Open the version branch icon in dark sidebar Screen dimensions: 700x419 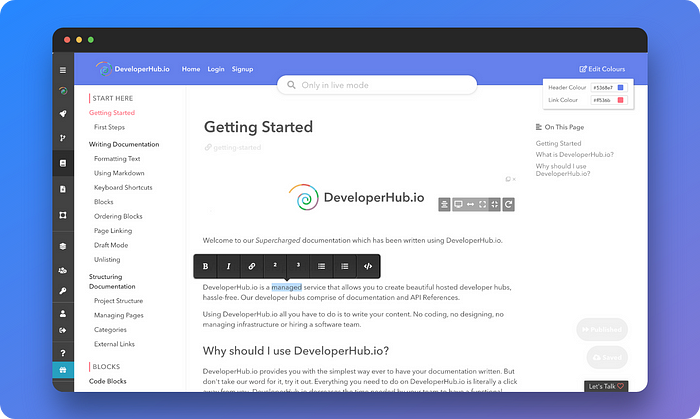(x=63, y=138)
